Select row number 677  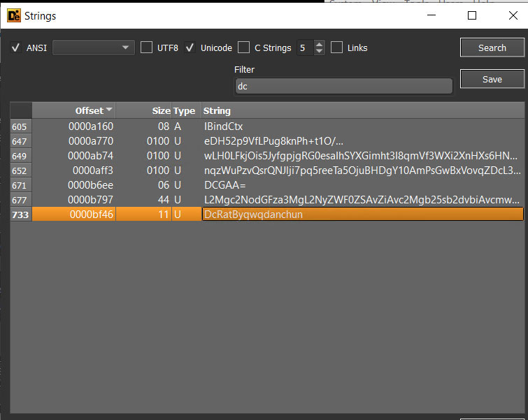20,200
